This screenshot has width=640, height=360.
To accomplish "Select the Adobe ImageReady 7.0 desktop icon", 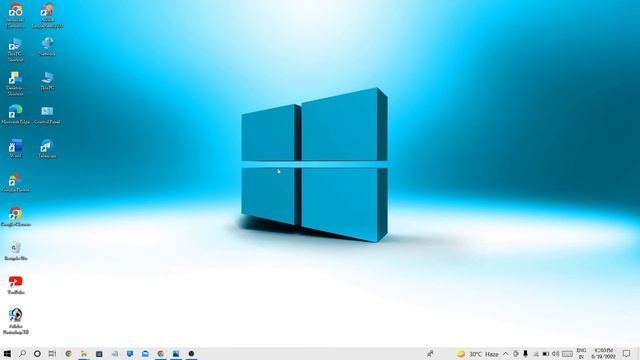I will coord(47,16).
